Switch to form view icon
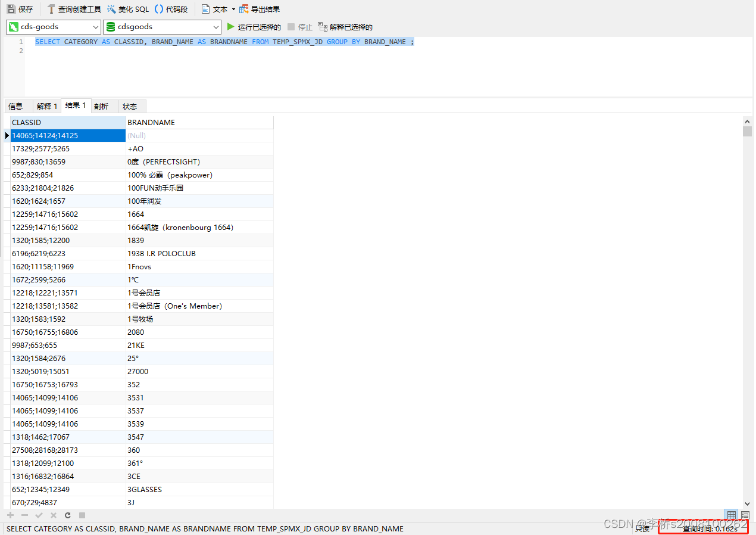Image resolution: width=756 pixels, height=535 pixels. pos(745,515)
